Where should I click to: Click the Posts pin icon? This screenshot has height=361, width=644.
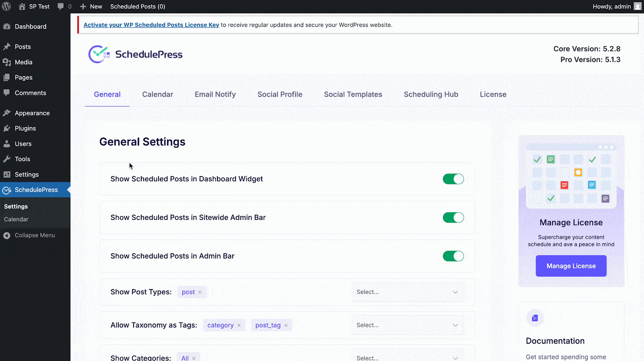coord(7,47)
